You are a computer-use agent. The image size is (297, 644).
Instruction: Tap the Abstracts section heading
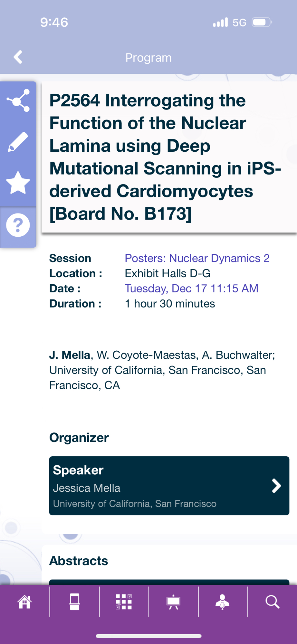[x=79, y=561]
